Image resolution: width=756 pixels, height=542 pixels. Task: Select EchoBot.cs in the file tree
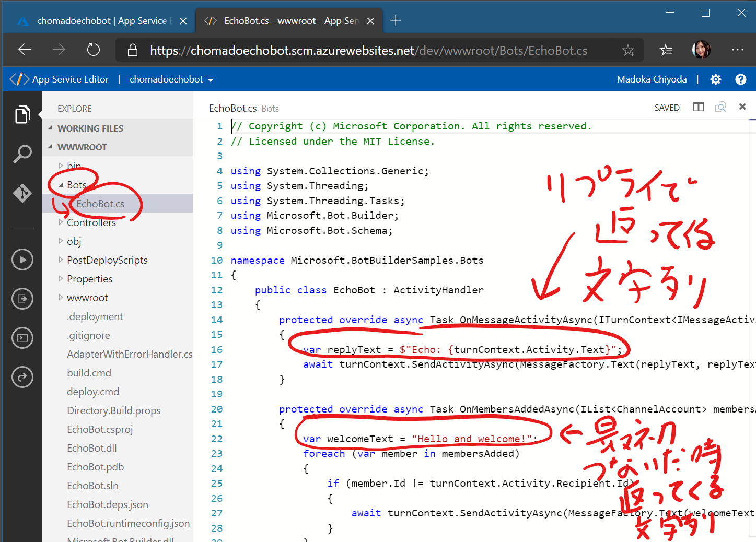(100, 204)
